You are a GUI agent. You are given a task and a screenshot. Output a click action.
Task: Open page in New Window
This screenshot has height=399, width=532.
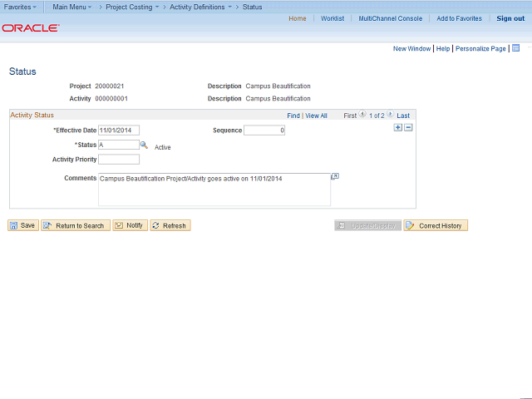(x=412, y=48)
